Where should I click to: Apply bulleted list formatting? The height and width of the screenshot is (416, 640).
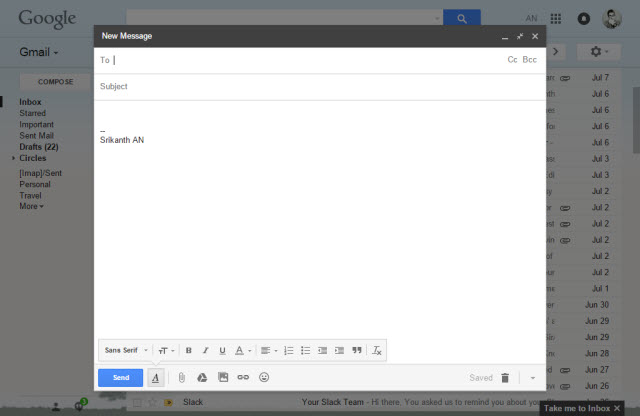[x=305, y=350]
